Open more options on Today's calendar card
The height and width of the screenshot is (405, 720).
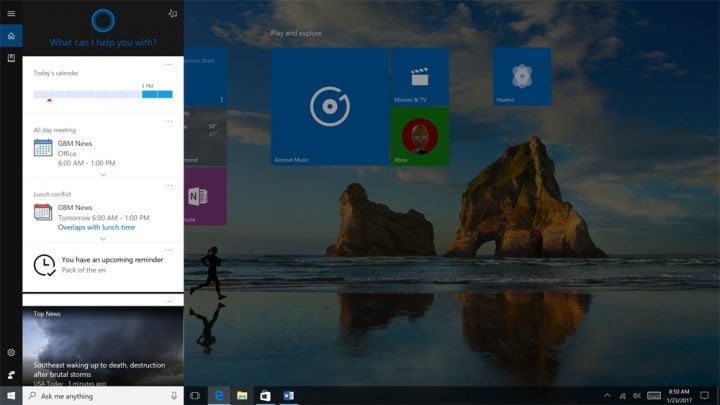click(x=169, y=65)
